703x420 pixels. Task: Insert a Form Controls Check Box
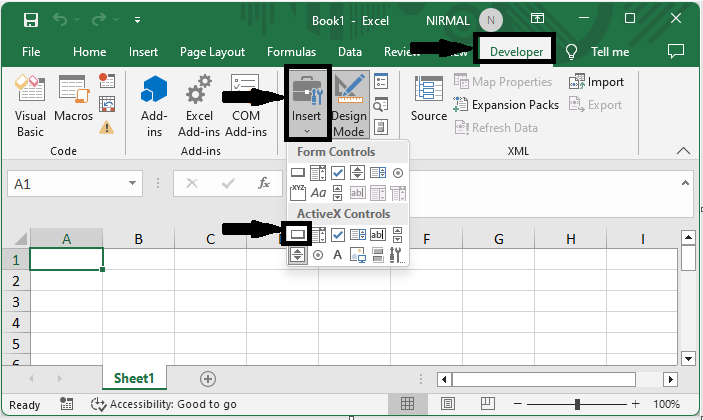point(338,173)
